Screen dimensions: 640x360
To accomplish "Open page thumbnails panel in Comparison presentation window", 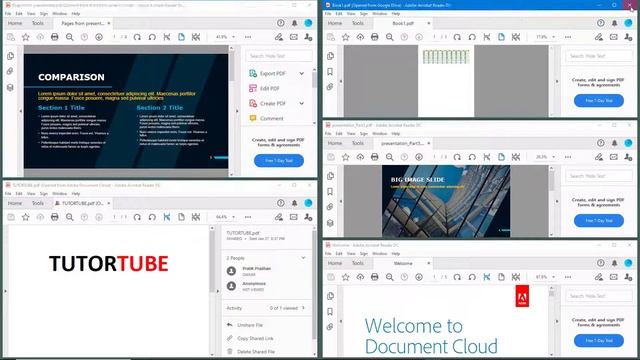I will [11, 56].
